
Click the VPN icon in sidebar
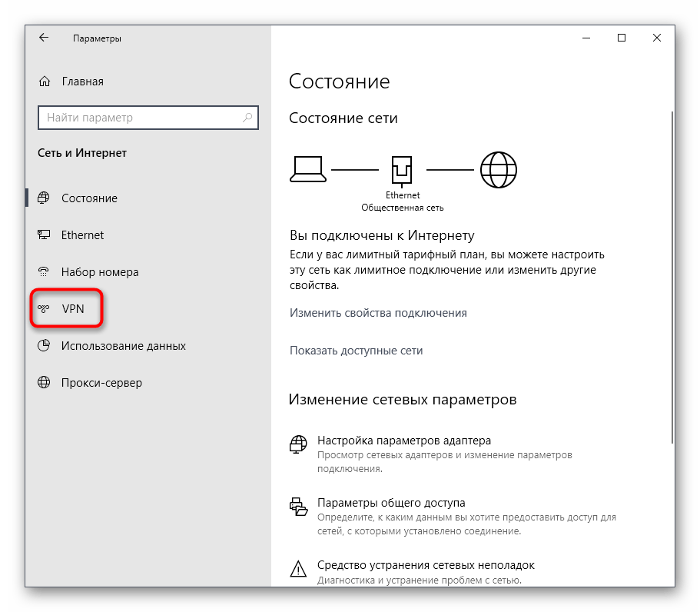[x=45, y=309]
